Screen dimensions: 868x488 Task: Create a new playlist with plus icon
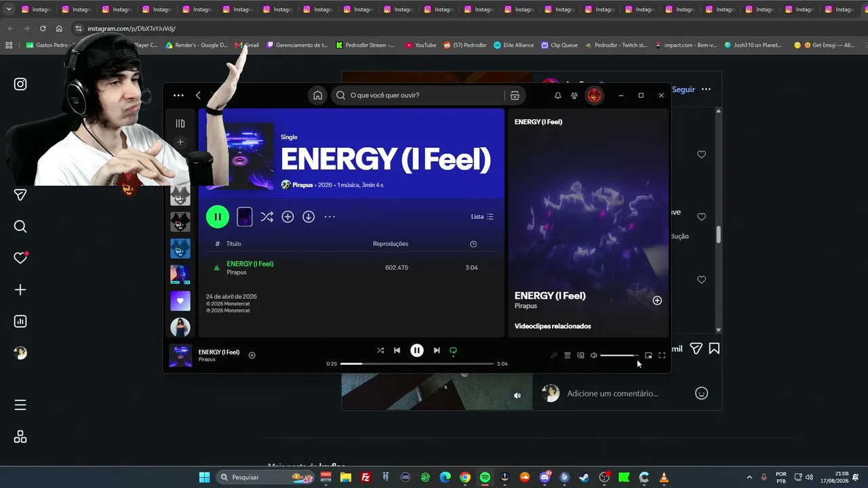click(180, 142)
